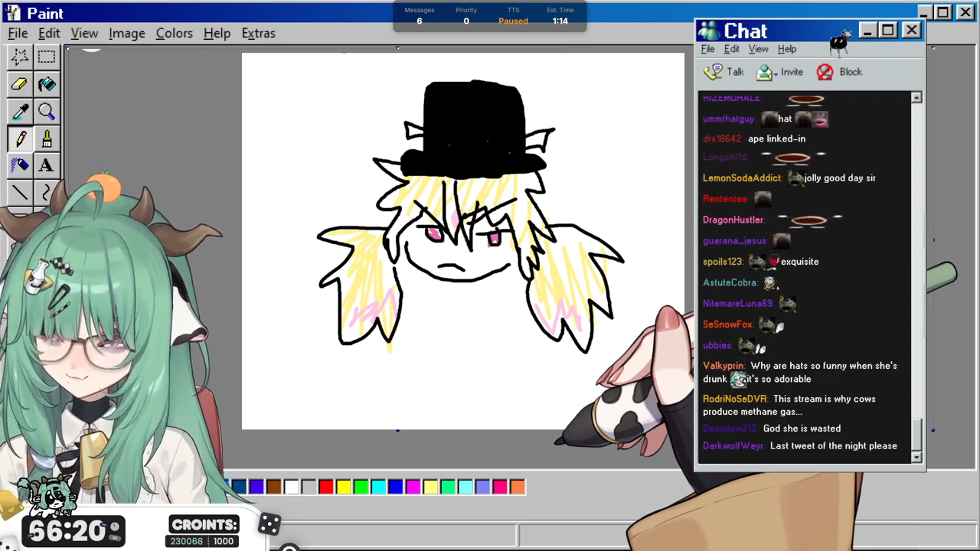Open the Extras menu
The image size is (980, 551).
258,33
